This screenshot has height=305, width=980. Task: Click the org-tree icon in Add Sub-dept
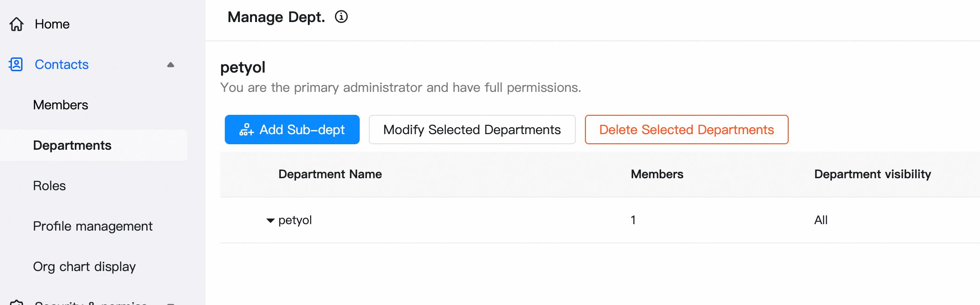point(246,130)
